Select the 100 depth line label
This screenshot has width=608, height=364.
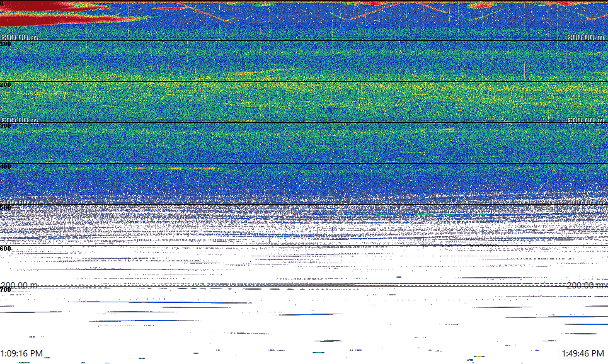(6, 44)
